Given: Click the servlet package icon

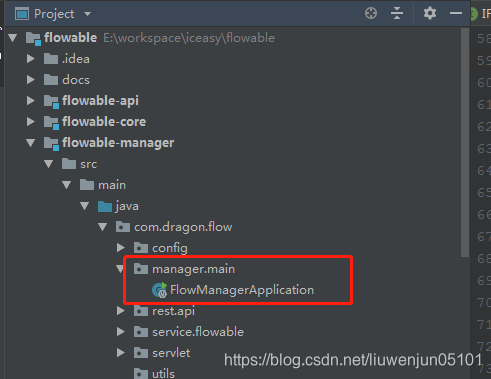Looking at the screenshot, I should [141, 353].
